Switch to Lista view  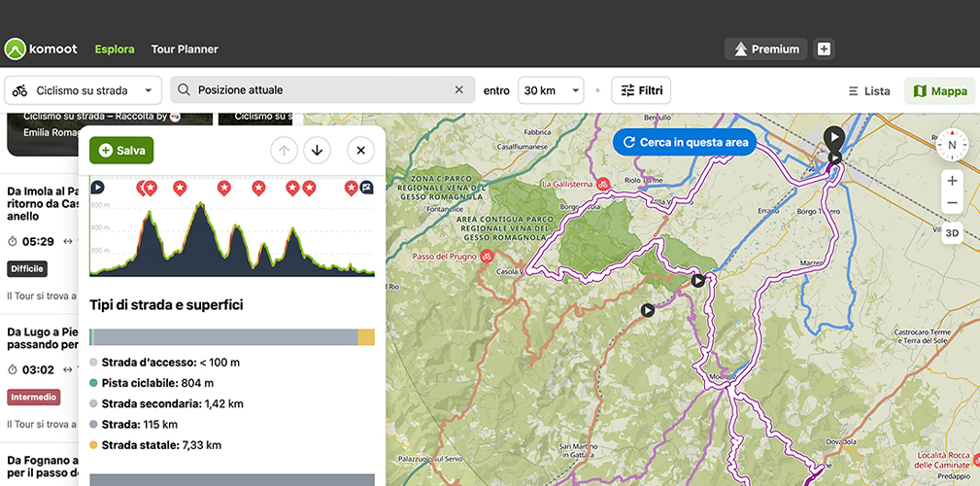pos(868,91)
